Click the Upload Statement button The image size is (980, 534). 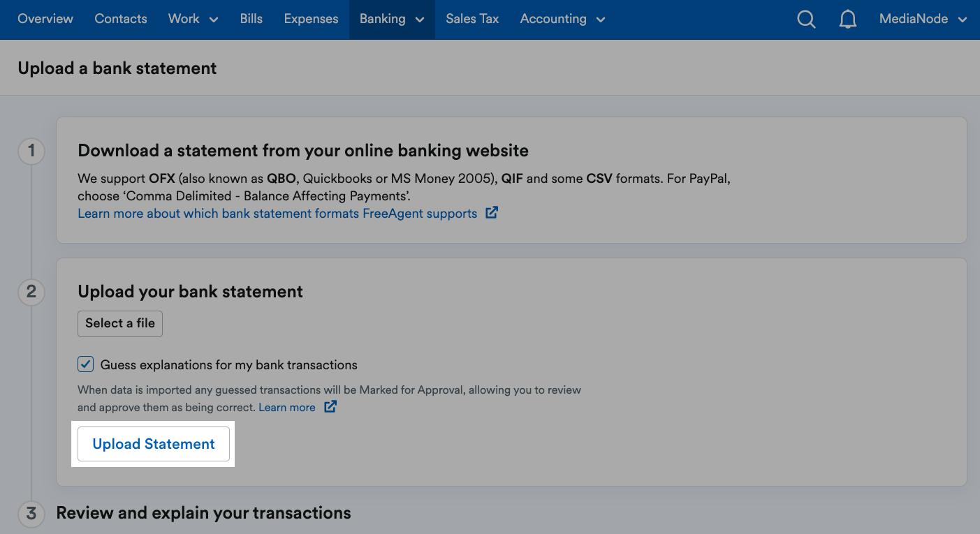(154, 444)
